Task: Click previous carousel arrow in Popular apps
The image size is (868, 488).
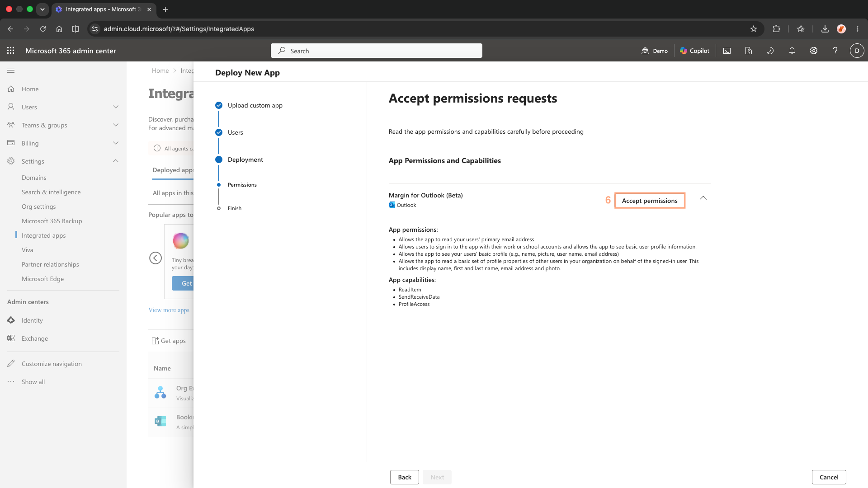Action: pyautogui.click(x=156, y=258)
